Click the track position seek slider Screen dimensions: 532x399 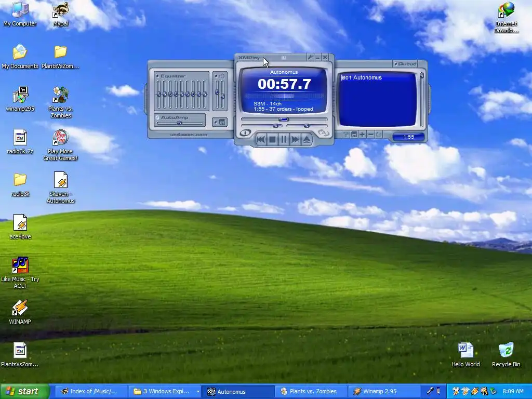pyautogui.click(x=284, y=119)
